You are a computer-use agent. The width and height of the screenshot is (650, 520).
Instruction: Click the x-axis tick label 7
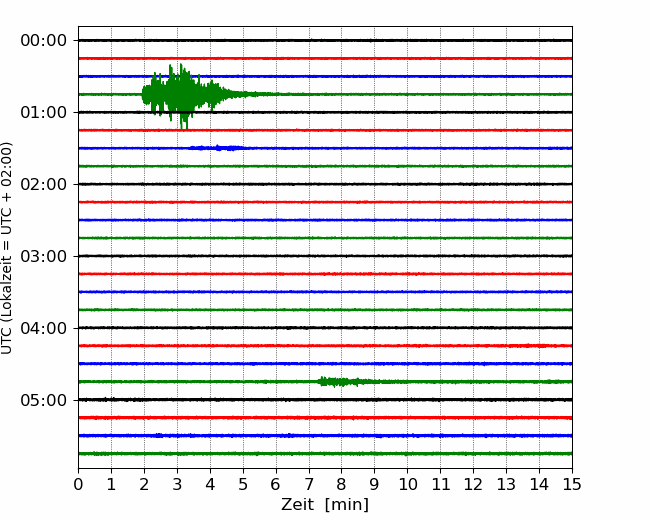coord(309,484)
